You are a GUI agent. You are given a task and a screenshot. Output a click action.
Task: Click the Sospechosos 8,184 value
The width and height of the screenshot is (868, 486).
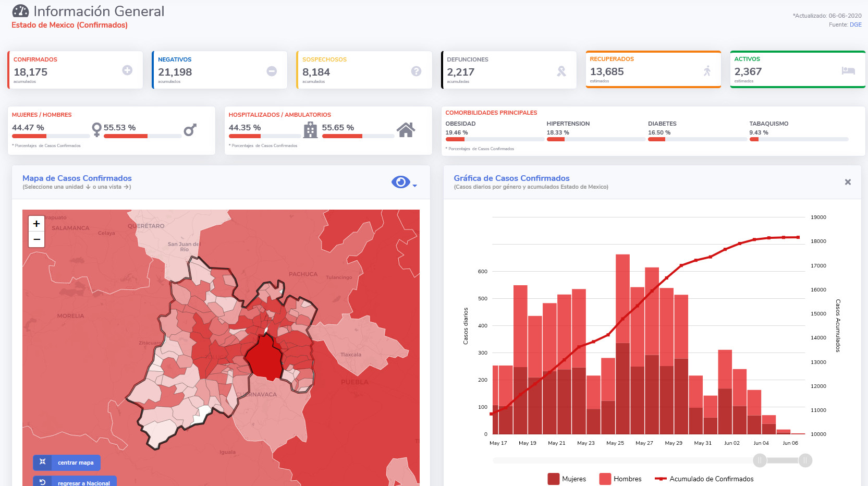tap(316, 72)
